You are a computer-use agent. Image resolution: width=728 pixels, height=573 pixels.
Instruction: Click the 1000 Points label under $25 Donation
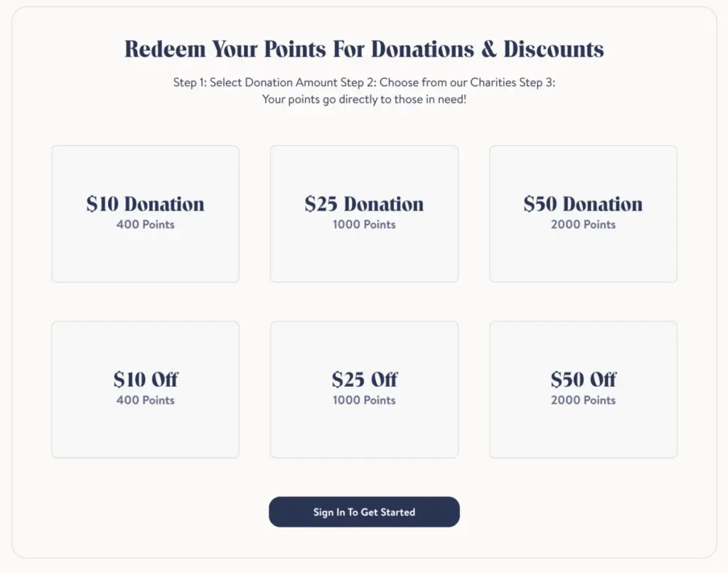coord(364,225)
